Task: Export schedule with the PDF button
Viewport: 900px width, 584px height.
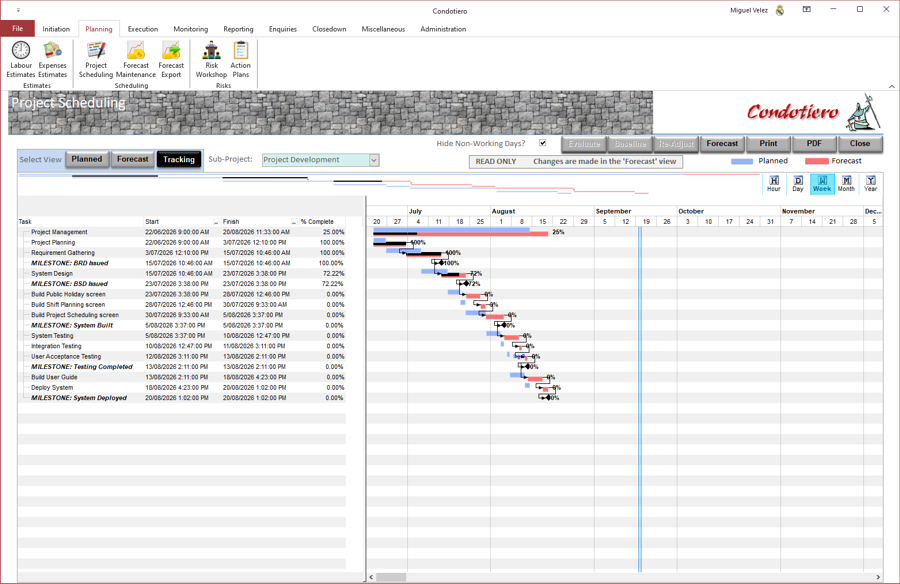Action: tap(814, 144)
